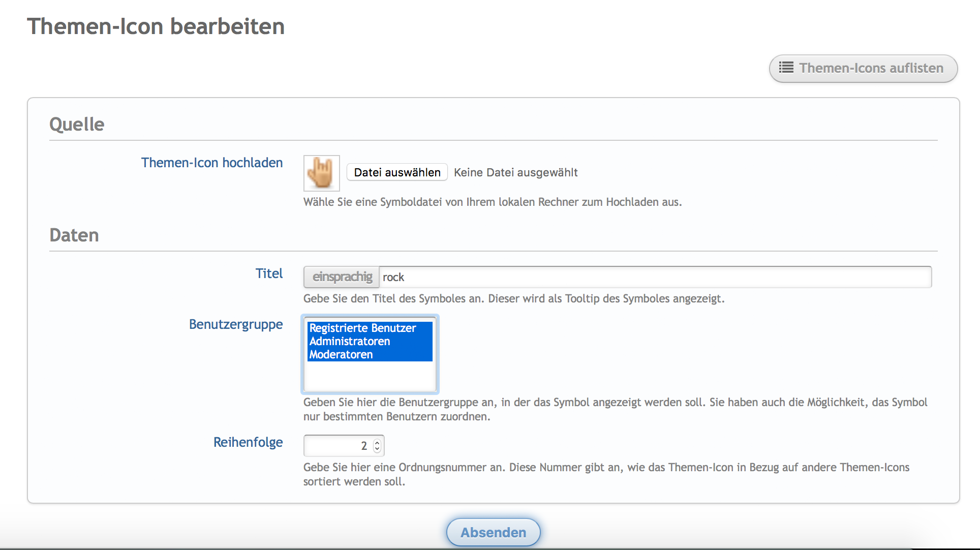Click the Reihenfolge field label

(x=248, y=442)
